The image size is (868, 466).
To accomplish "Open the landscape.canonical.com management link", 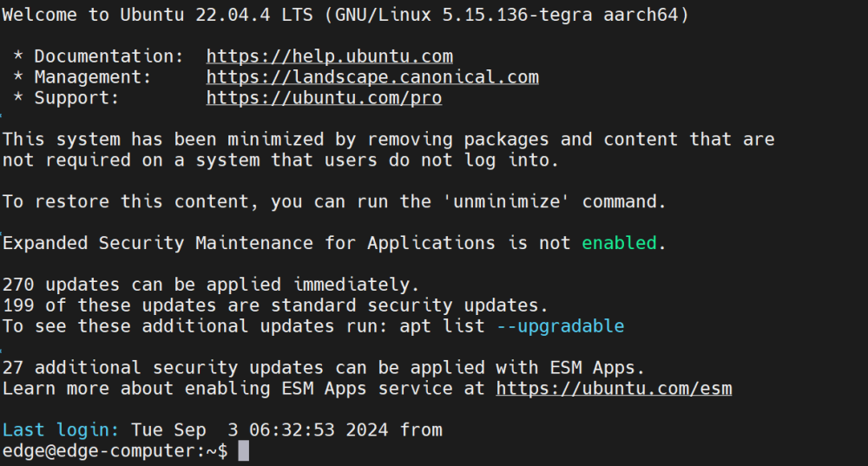I will coord(372,77).
